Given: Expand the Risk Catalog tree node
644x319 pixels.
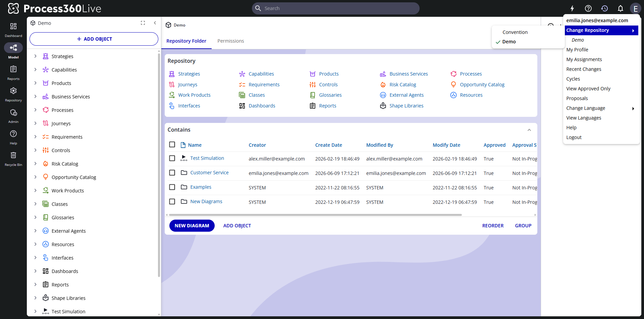Looking at the screenshot, I should [36, 164].
